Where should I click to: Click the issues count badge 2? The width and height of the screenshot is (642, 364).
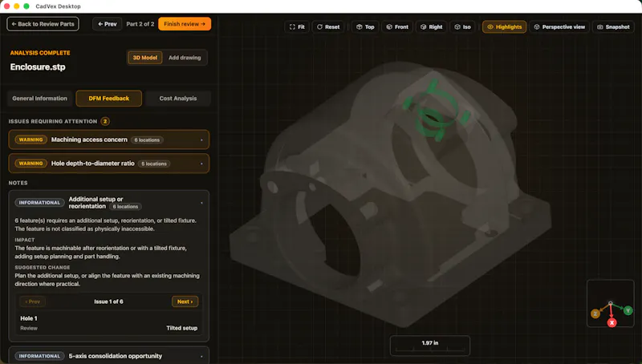point(105,121)
